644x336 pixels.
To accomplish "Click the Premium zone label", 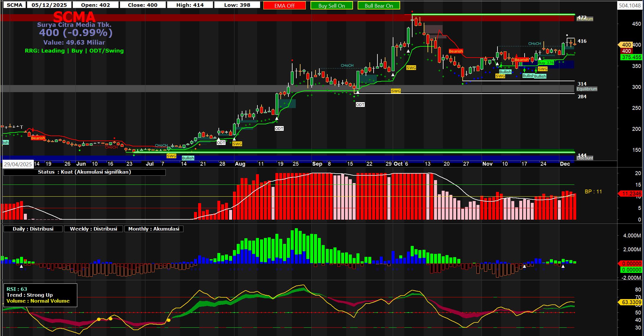I will pyautogui.click(x=585, y=19).
